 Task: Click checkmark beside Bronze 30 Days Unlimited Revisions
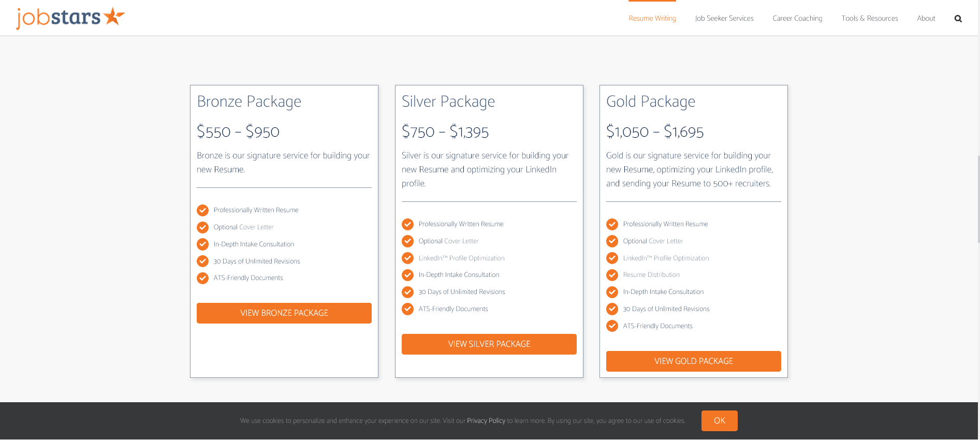(203, 261)
